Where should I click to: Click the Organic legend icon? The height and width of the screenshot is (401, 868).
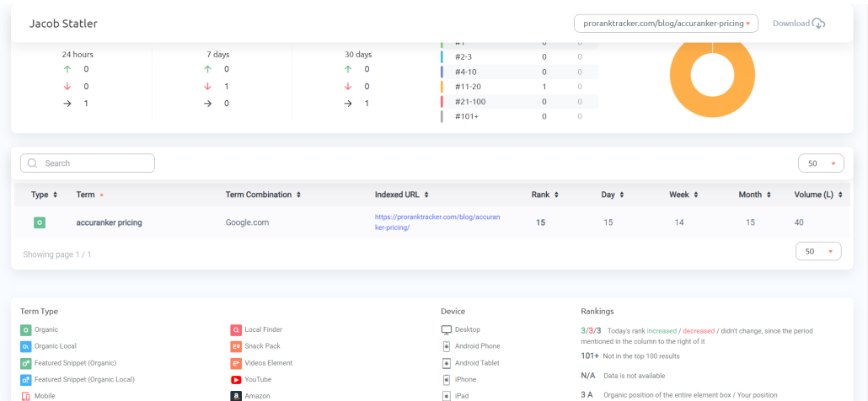click(25, 330)
